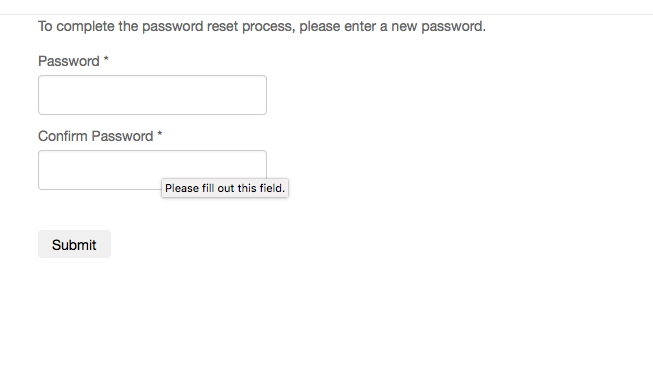653x372 pixels.
Task: Click the asterisk beside Confirm Password label
Action: click(160, 134)
